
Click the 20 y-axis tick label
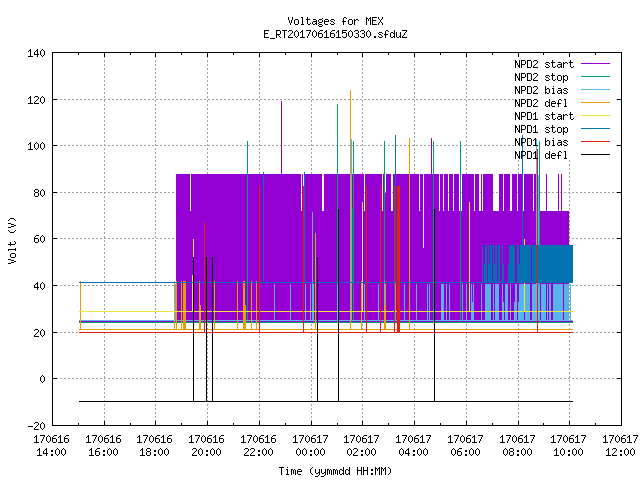[x=39, y=333]
